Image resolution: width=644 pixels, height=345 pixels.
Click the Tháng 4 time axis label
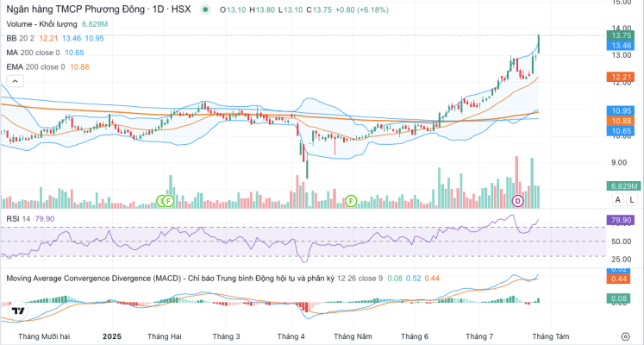[291, 336]
